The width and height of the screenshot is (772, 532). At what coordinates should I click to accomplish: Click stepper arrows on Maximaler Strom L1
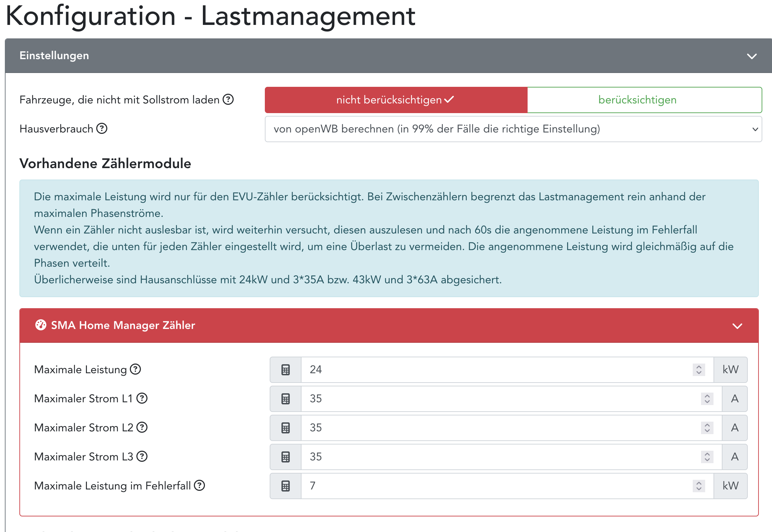click(x=707, y=399)
